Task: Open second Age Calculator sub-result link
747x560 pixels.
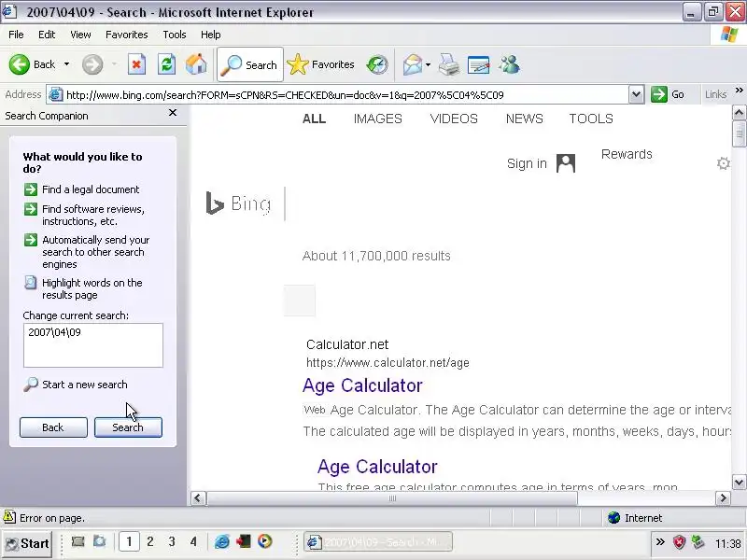Action: [377, 467]
